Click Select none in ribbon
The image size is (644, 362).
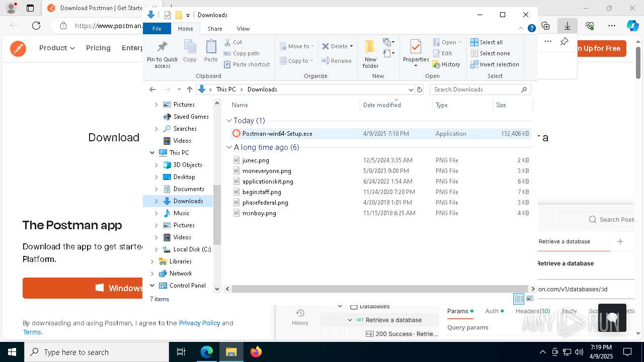pyautogui.click(x=490, y=53)
